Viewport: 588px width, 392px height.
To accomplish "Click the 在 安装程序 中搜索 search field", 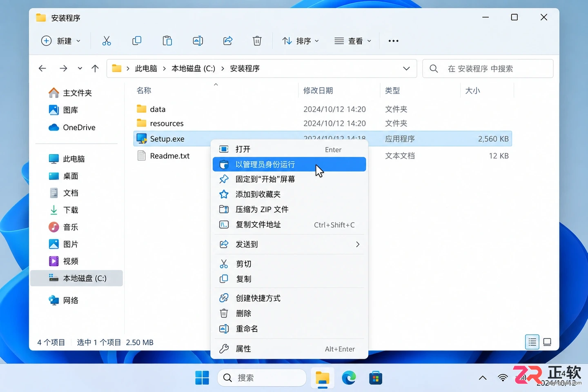I will coord(488,68).
